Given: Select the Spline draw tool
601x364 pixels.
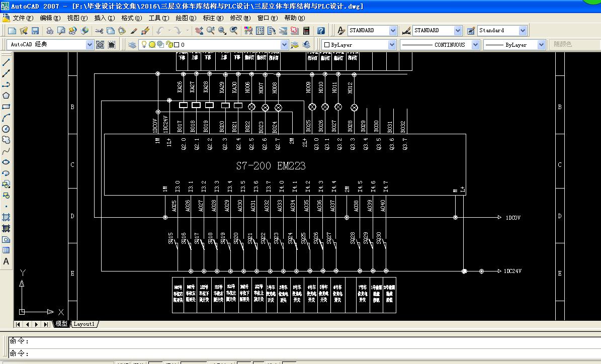Looking at the screenshot, I should (x=6, y=151).
